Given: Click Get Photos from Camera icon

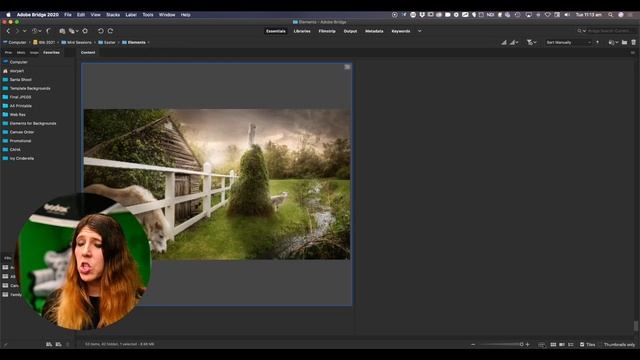Looking at the screenshot, I should point(62,31).
